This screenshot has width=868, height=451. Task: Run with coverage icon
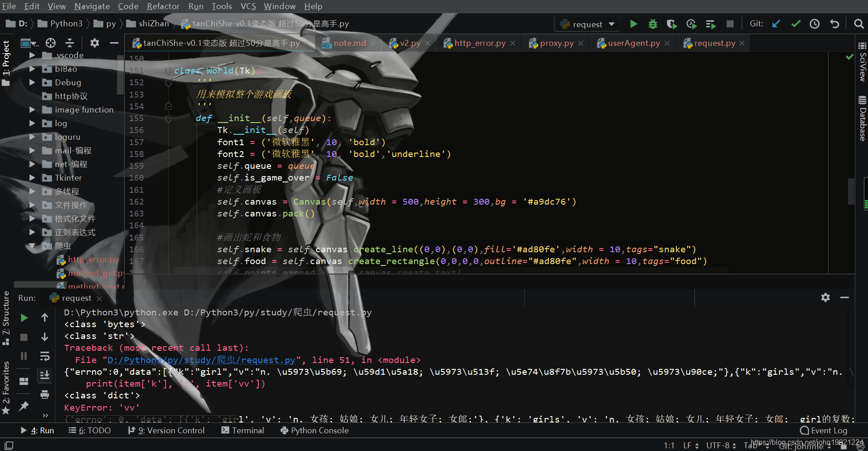click(x=672, y=24)
